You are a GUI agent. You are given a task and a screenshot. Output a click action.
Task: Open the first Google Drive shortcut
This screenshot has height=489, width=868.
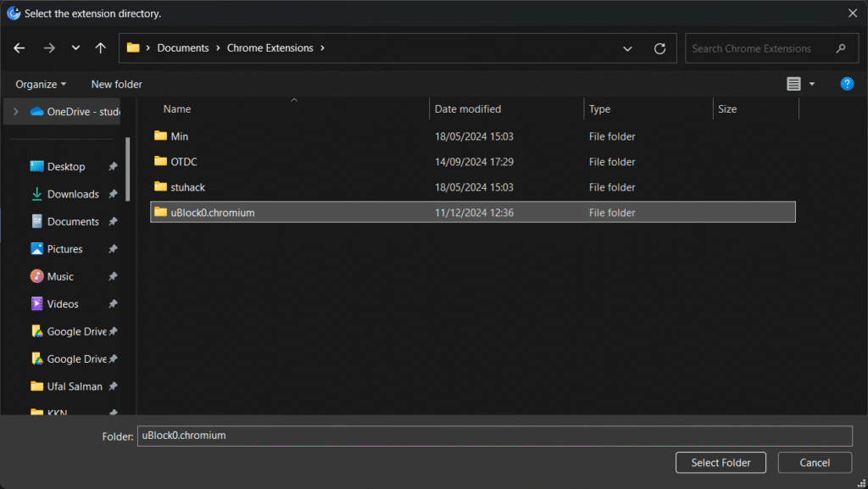pyautogui.click(x=69, y=331)
